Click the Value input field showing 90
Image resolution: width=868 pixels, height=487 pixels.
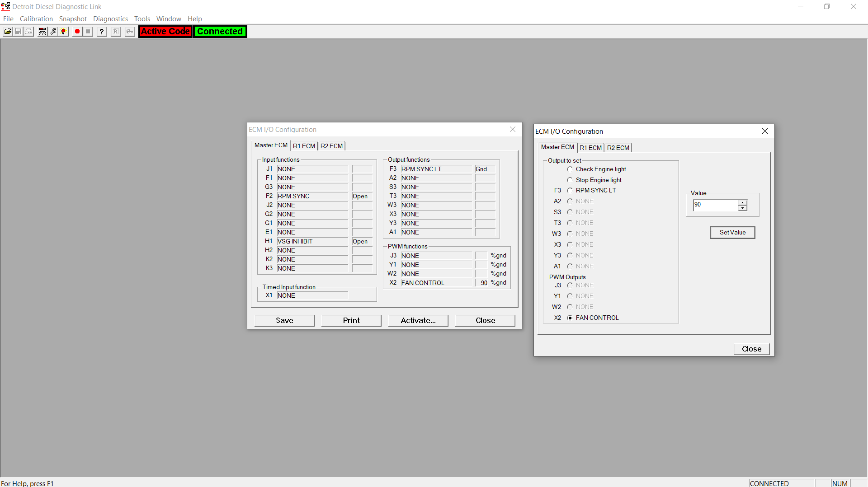pos(715,205)
